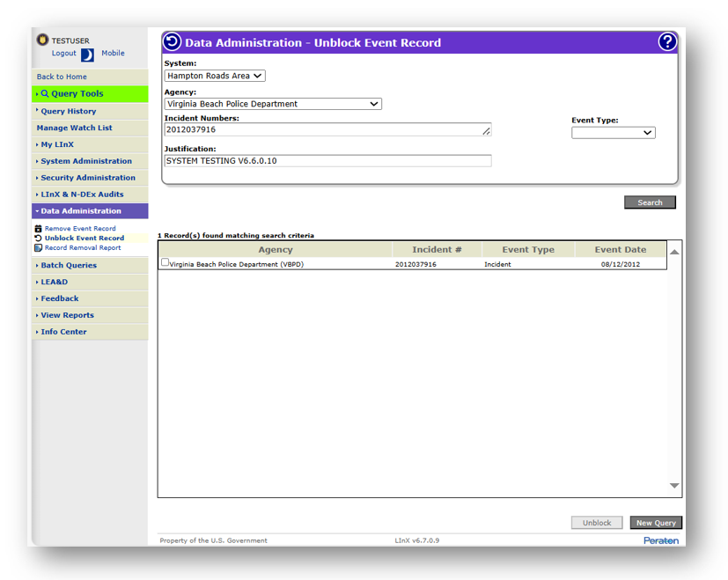Viewport: 728px width, 580px height.
Task: Click the Justification text field
Action: 327,161
